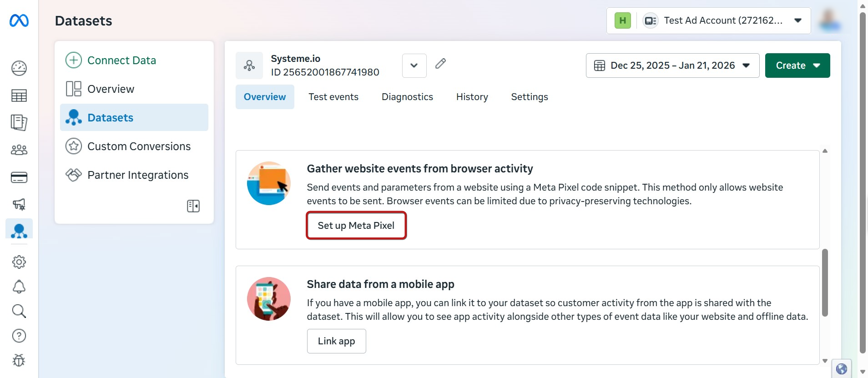
Task: Click the ad account icon beside account name
Action: pyautogui.click(x=651, y=20)
